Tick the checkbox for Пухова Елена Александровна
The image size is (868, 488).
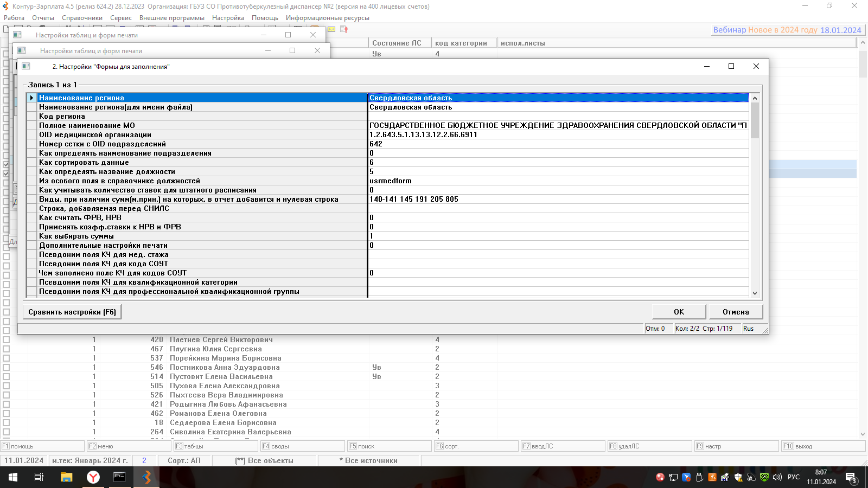coord(7,386)
